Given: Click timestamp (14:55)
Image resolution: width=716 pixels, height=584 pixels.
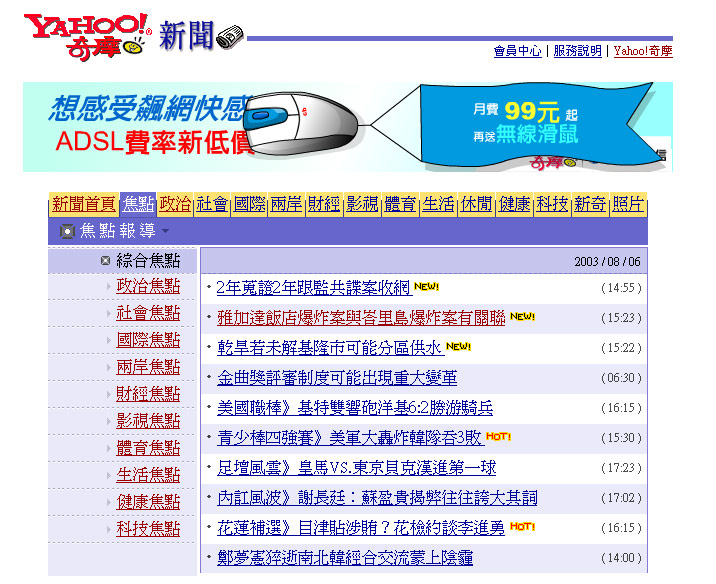Looking at the screenshot, I should (x=621, y=288).
